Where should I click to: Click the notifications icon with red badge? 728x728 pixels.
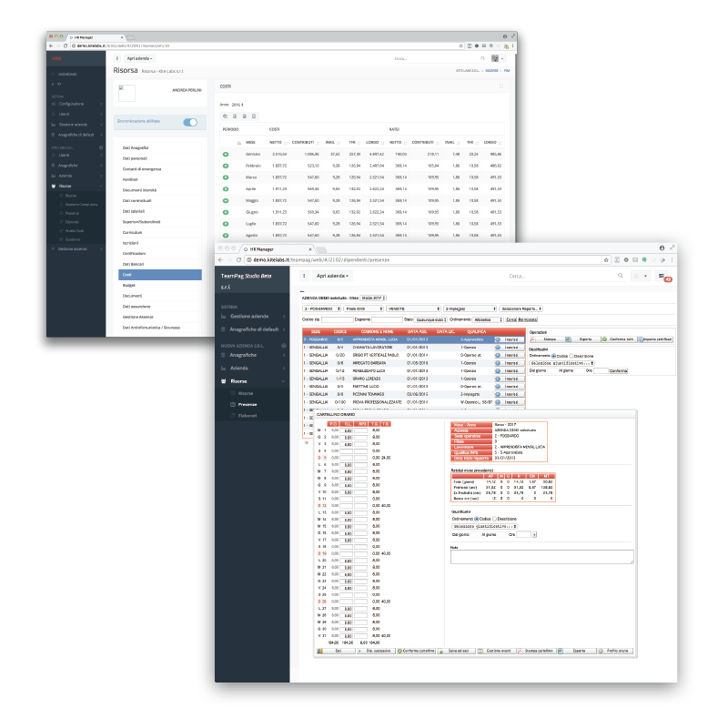coord(663,276)
